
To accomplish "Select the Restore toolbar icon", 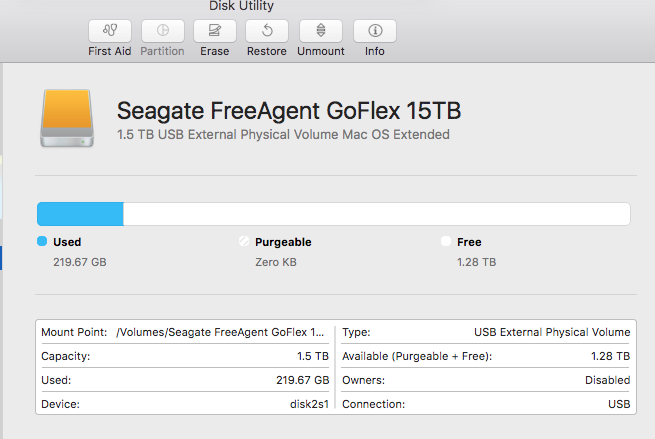I will (x=266, y=31).
